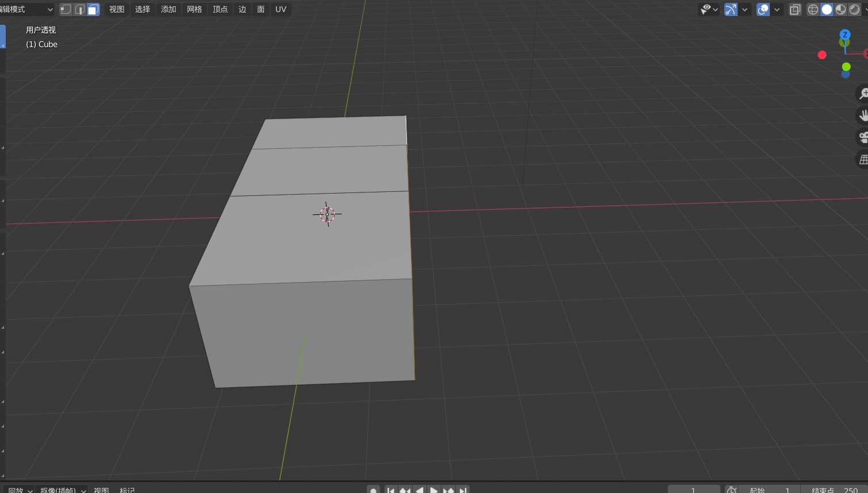Viewport: 868px width, 493px height.
Task: Click the (1) Cube object label
Action: pyautogui.click(x=41, y=44)
